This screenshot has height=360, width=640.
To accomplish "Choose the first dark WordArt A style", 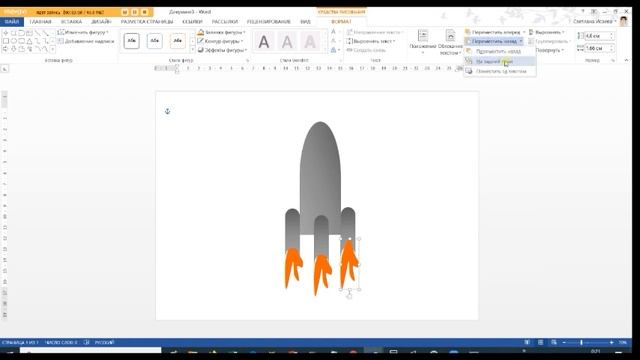I will (x=264, y=42).
